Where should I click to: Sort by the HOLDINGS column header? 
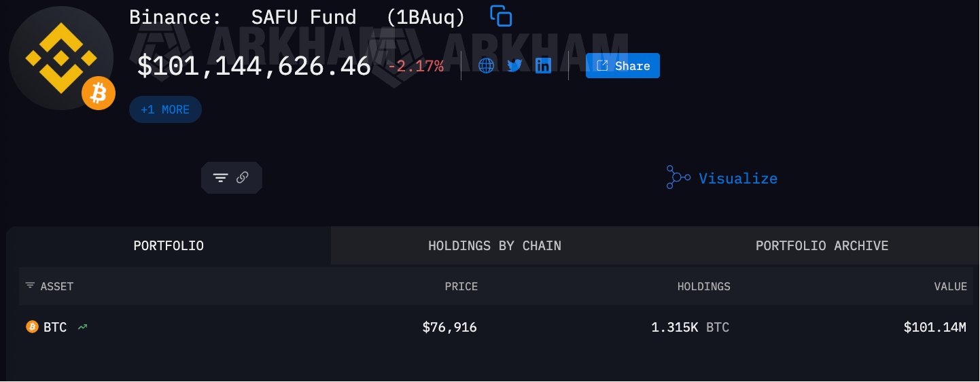[703, 287]
